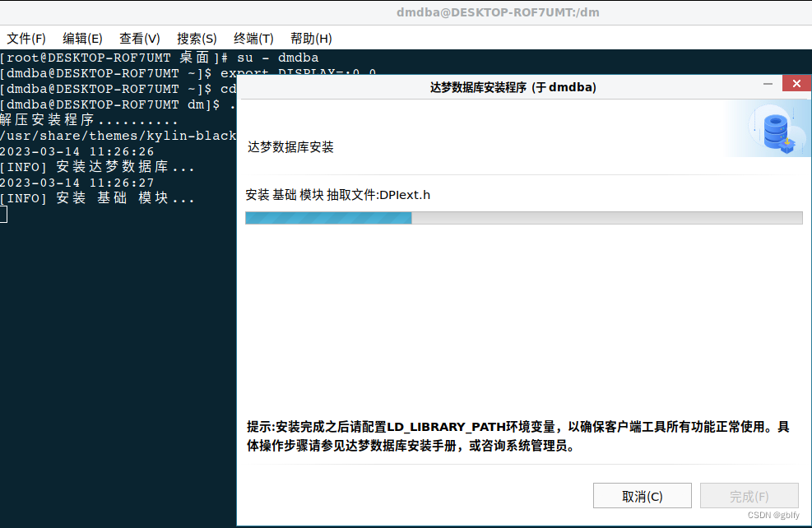Click the terminal cursor block
This screenshot has width=812, height=528.
(x=3, y=215)
